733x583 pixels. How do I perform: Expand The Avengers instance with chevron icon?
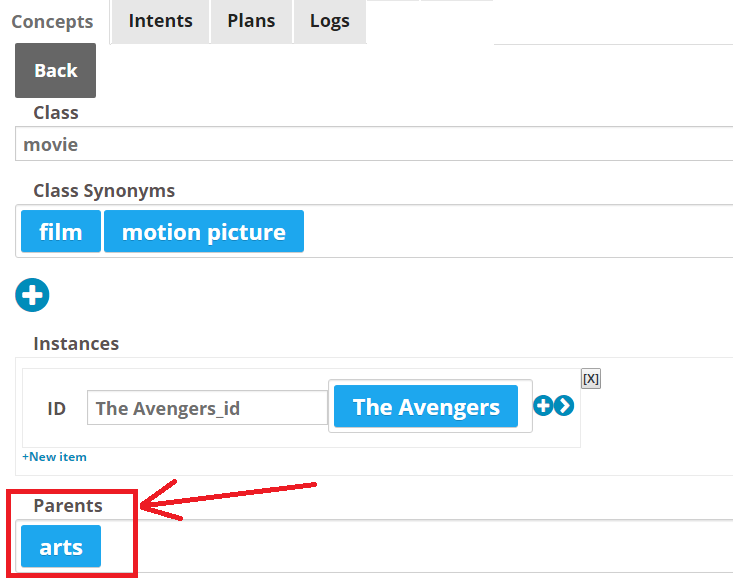tap(564, 405)
